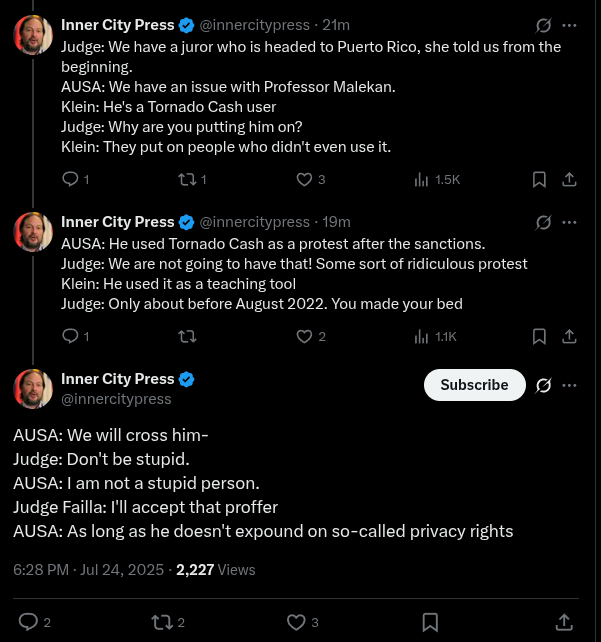Image resolution: width=601 pixels, height=642 pixels.
Task: Bookmark the first tweet in thread
Action: coord(538,179)
